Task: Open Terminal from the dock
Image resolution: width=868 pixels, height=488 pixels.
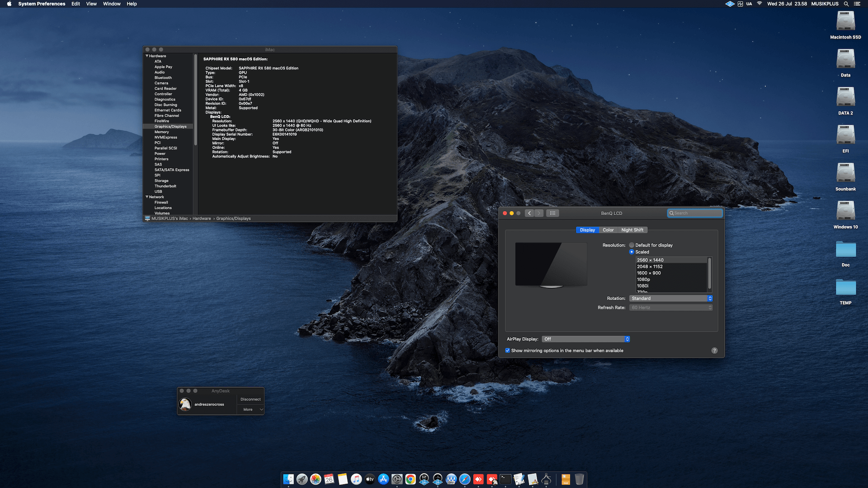Action: [x=505, y=479]
